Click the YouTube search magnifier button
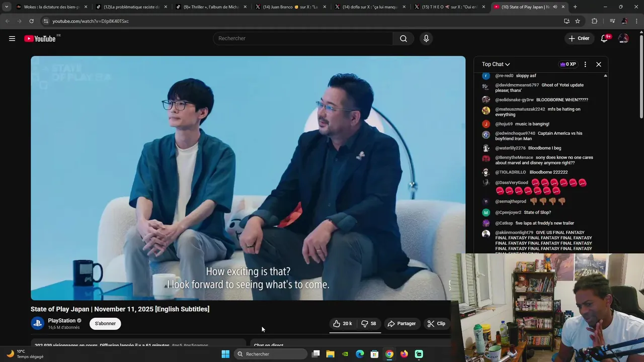 pyautogui.click(x=404, y=39)
